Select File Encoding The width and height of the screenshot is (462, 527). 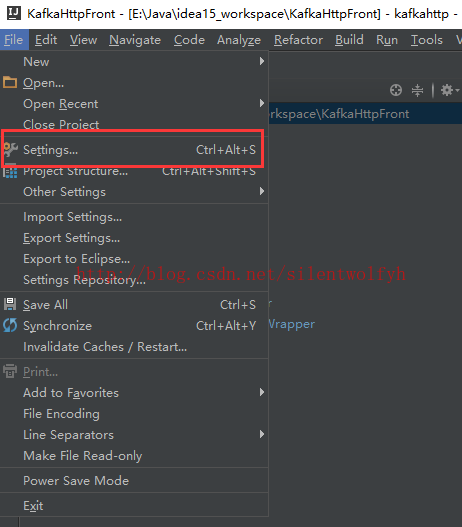tap(134, 413)
